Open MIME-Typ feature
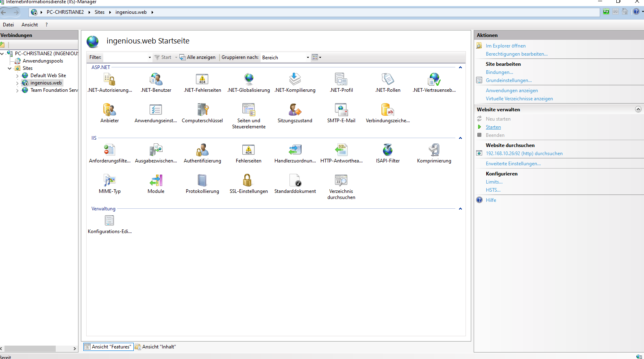644x359 pixels. [109, 184]
